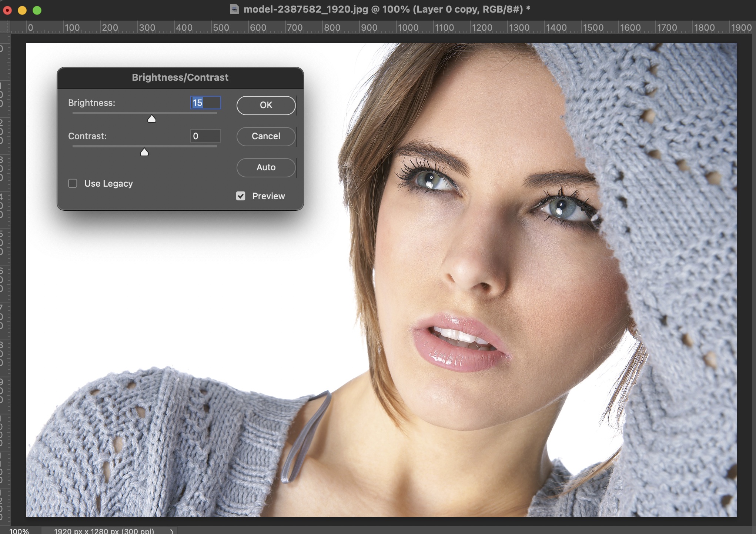756x534 pixels.
Task: Click the Contrast slider handle
Action: [x=144, y=152]
